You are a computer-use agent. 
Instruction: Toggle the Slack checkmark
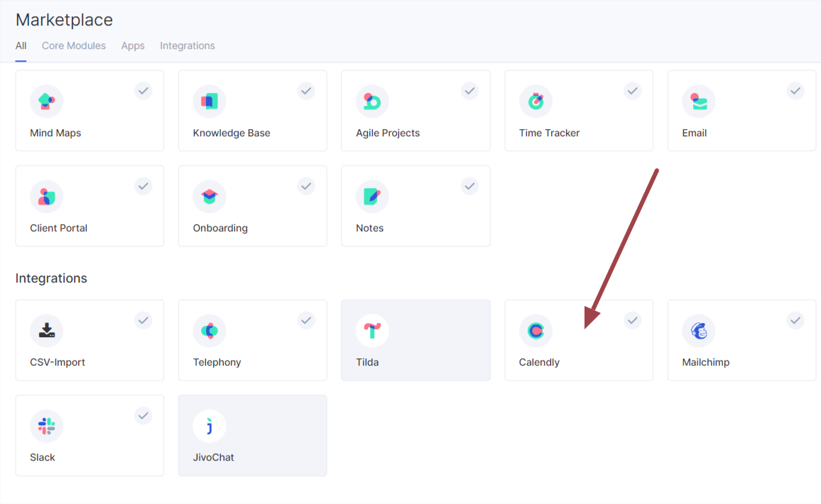point(143,415)
